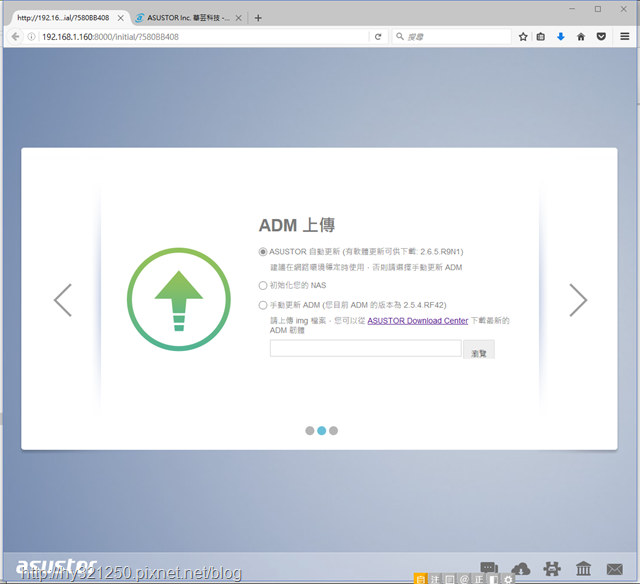Choose the initialize NAS radio option
Image resolution: width=640 pixels, height=584 pixels.
point(263,285)
